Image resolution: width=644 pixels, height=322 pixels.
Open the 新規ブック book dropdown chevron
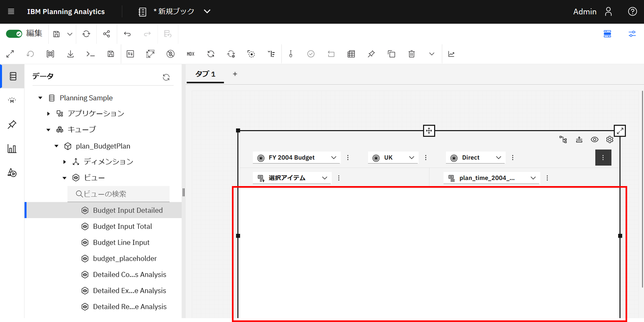(x=207, y=12)
